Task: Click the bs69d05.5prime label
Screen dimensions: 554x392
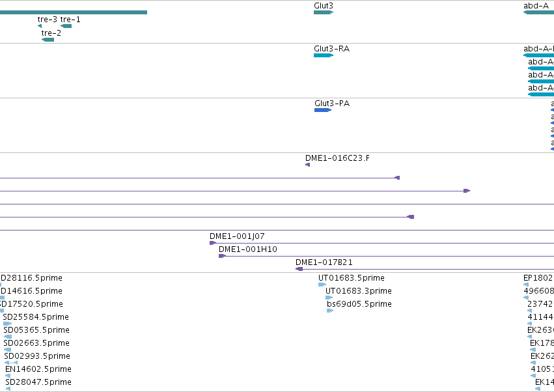Action: 359,304
